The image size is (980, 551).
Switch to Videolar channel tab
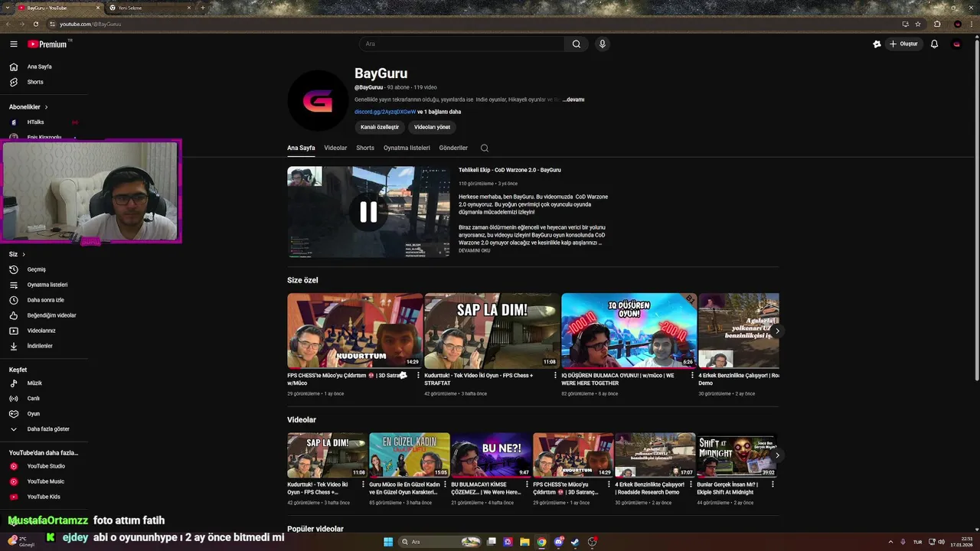(335, 148)
